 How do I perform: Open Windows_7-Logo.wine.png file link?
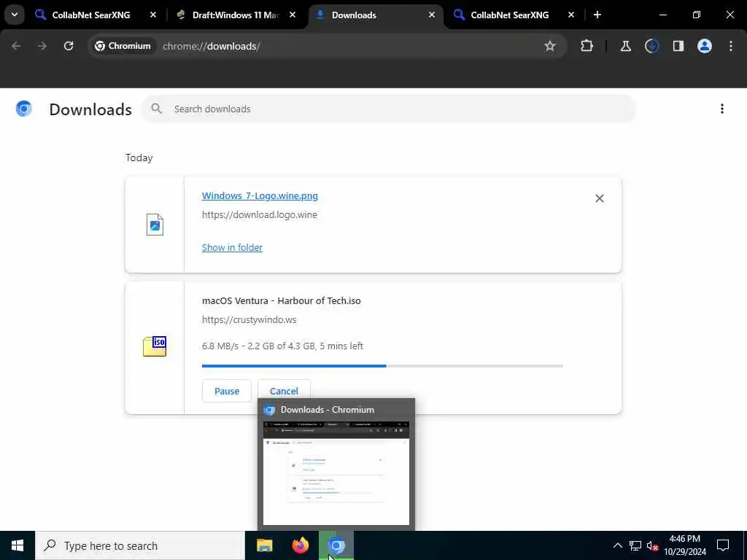tap(260, 195)
